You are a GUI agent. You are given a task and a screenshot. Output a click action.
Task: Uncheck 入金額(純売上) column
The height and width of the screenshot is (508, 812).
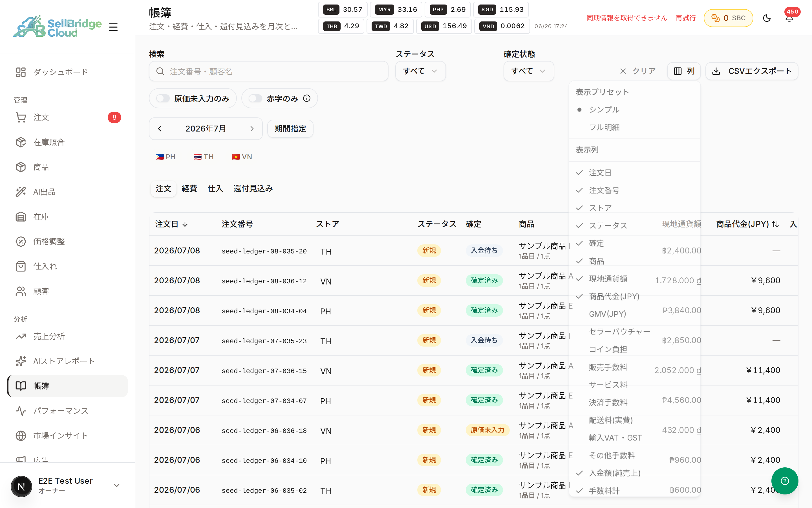[634, 473]
